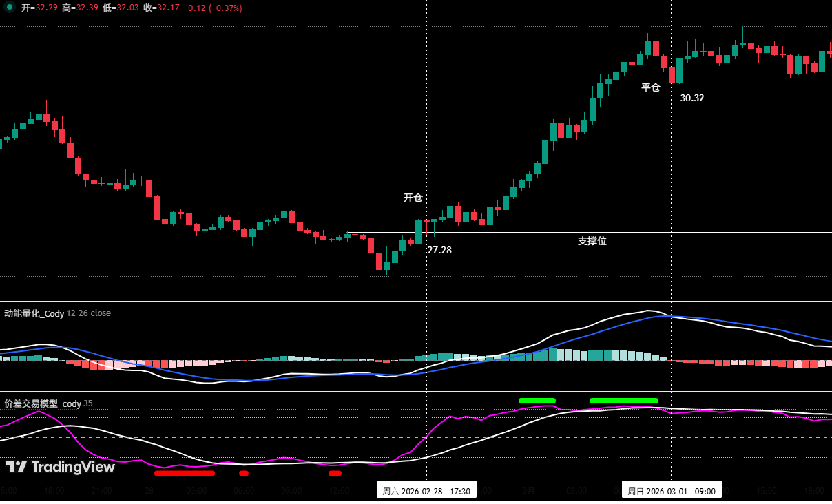The height and width of the screenshot is (504, 832).
Task: Click the 21:00 time axis label
Action: (102, 491)
